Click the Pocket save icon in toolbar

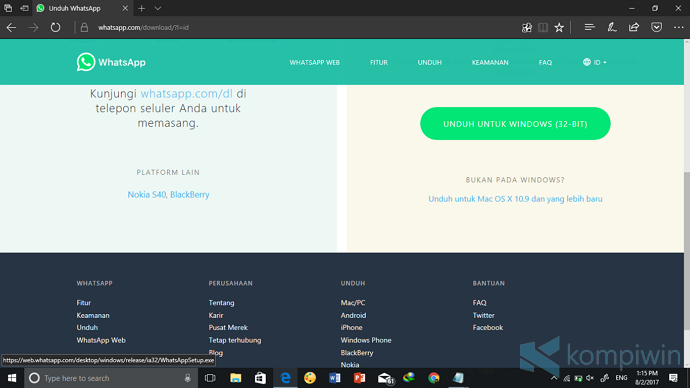pos(657,27)
